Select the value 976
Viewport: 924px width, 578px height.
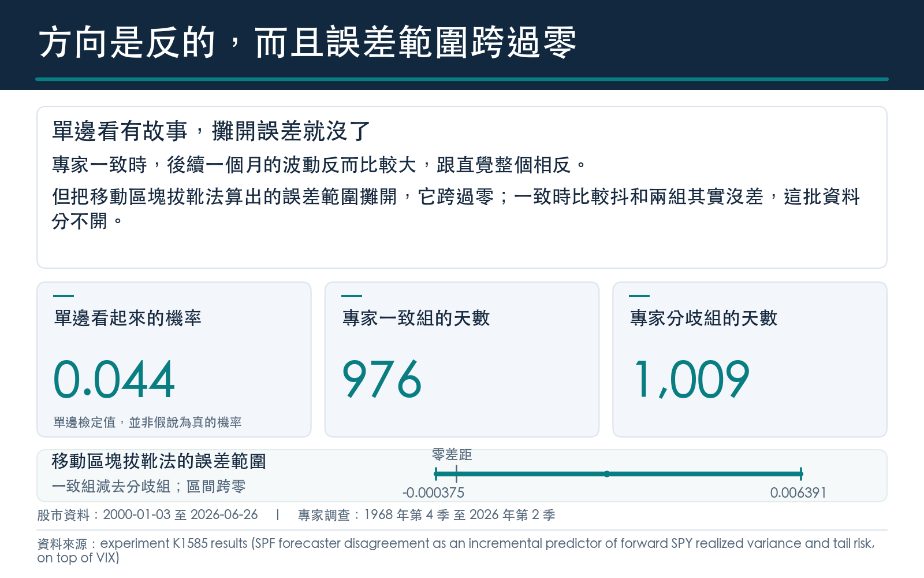click(382, 380)
